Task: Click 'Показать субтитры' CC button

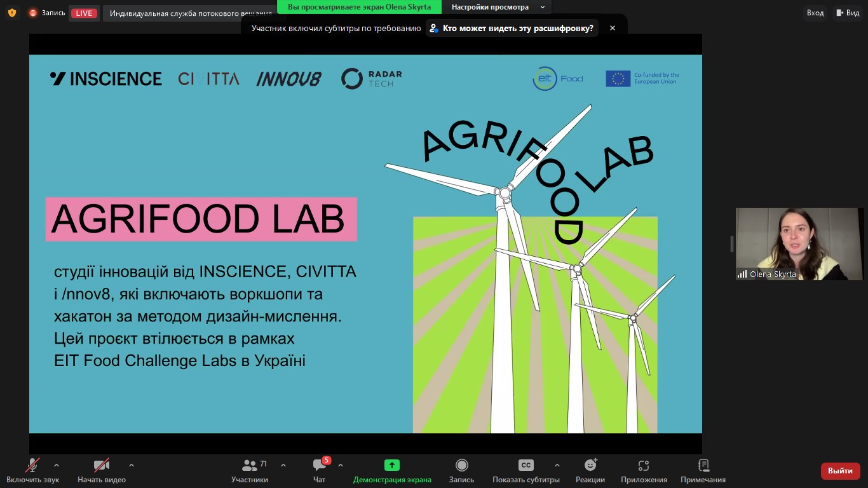Action: tap(526, 471)
